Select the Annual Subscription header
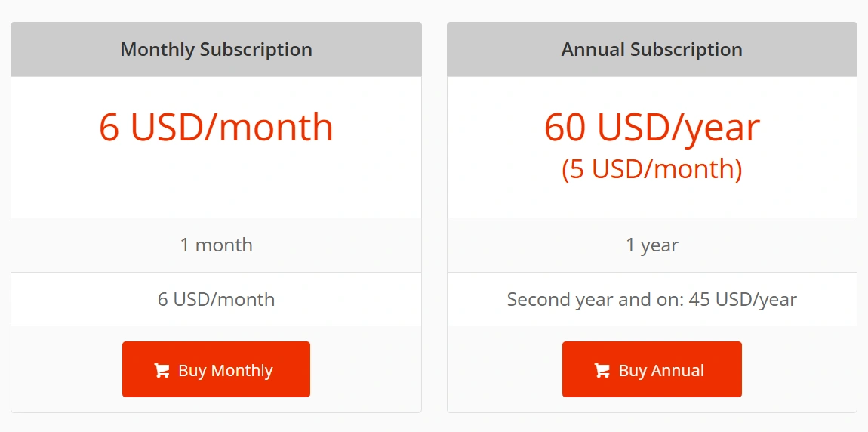The height and width of the screenshot is (432, 868). click(651, 50)
